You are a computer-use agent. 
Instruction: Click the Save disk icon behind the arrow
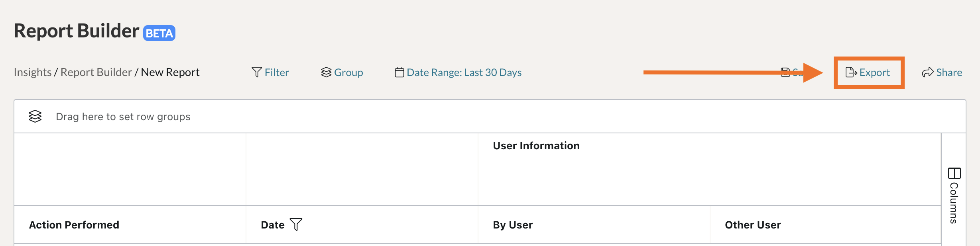tap(785, 72)
